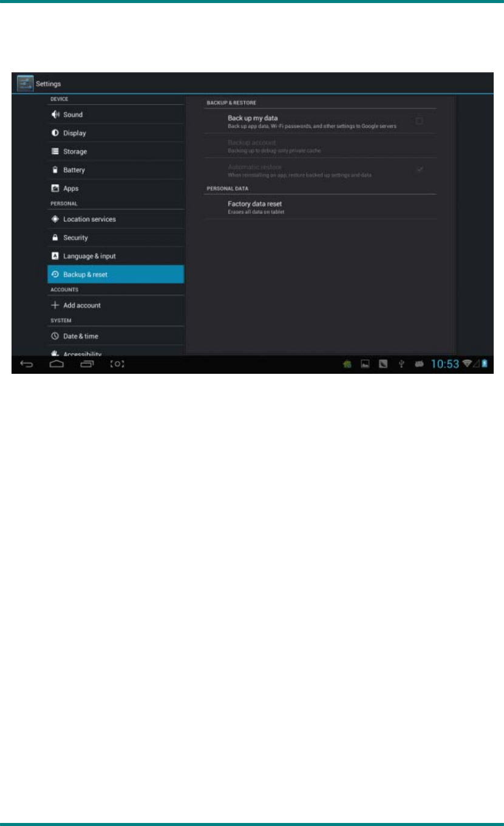The width and height of the screenshot is (504, 826).
Task: Enable the Back up my data checkbox
Action: pyautogui.click(x=419, y=121)
